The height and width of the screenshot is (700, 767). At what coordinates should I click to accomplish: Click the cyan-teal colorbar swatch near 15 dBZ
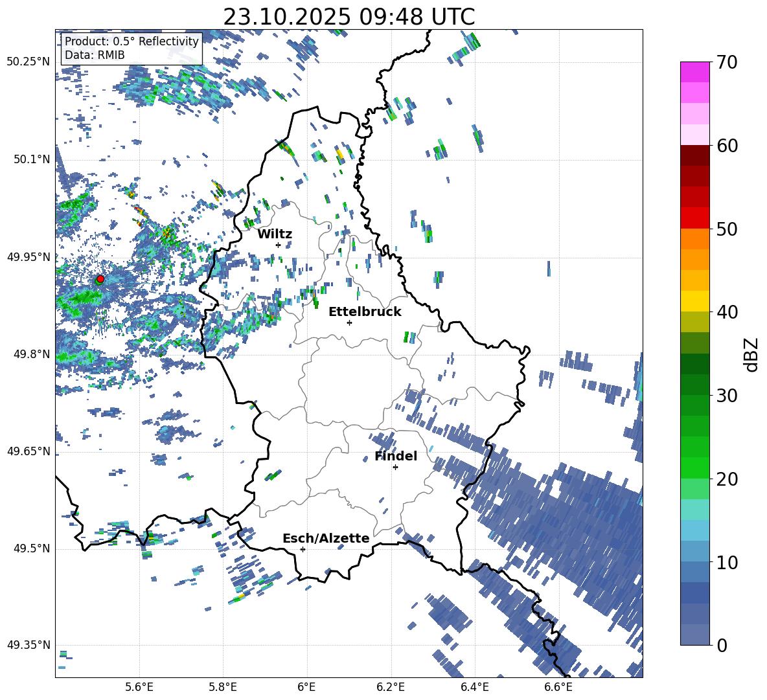tap(694, 510)
